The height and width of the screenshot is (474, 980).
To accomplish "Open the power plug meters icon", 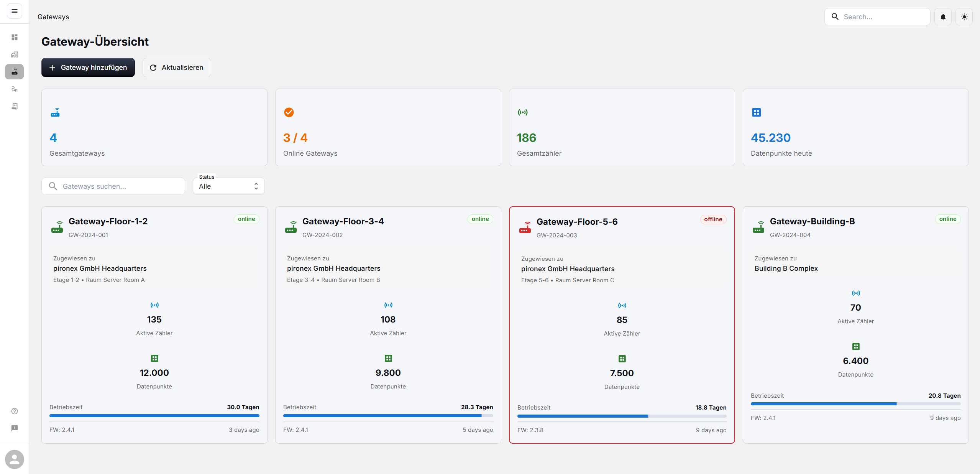I will coord(15,89).
